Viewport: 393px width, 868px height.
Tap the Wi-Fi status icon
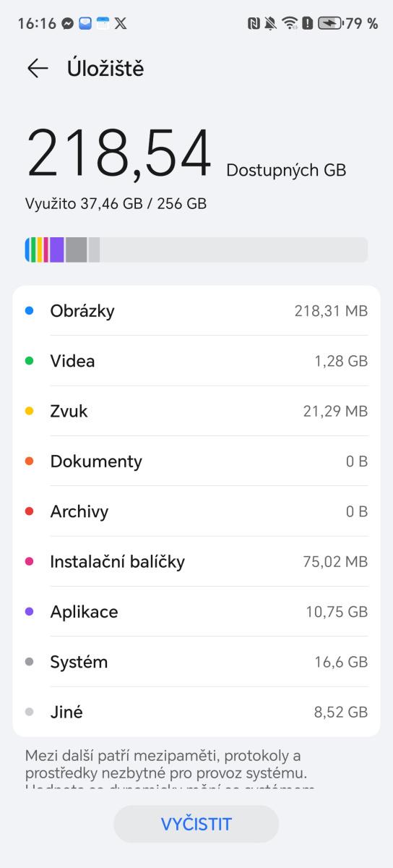point(290,23)
